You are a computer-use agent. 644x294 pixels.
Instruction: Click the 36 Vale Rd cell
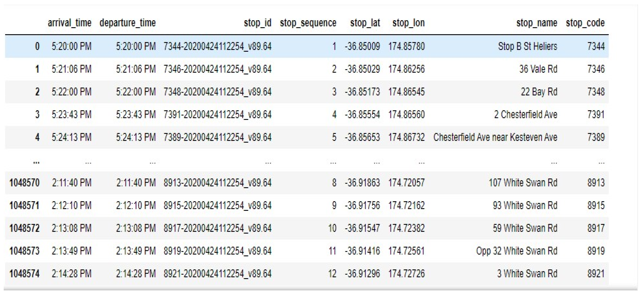pyautogui.click(x=538, y=69)
